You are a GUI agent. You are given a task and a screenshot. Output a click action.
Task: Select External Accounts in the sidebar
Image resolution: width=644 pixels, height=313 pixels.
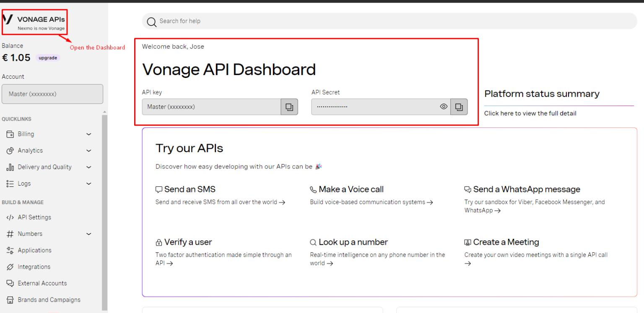click(42, 283)
